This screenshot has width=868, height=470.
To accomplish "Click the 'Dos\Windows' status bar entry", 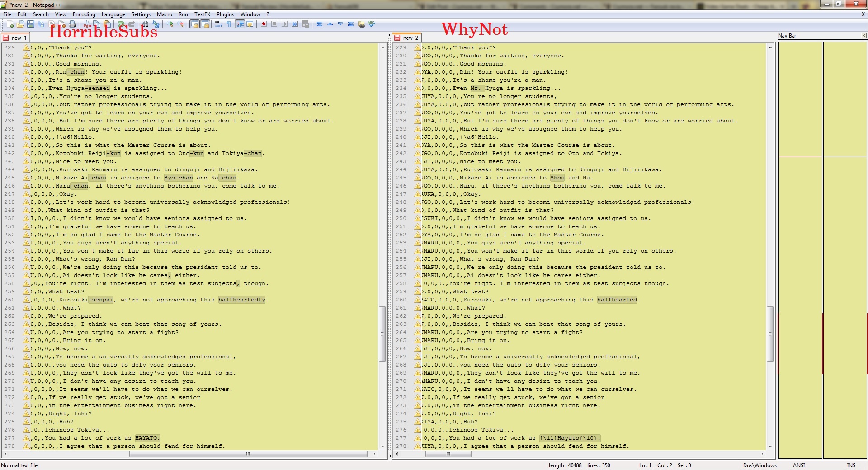I will [759, 465].
